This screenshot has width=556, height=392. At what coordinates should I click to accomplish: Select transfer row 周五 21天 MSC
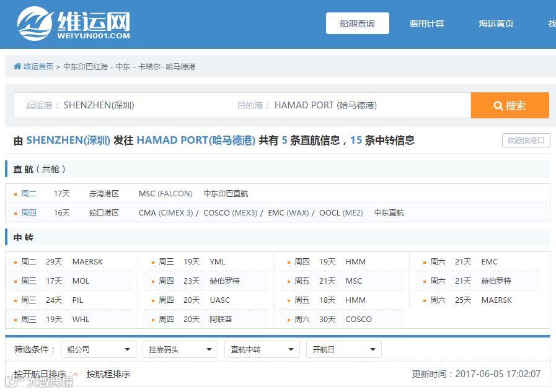click(x=342, y=281)
